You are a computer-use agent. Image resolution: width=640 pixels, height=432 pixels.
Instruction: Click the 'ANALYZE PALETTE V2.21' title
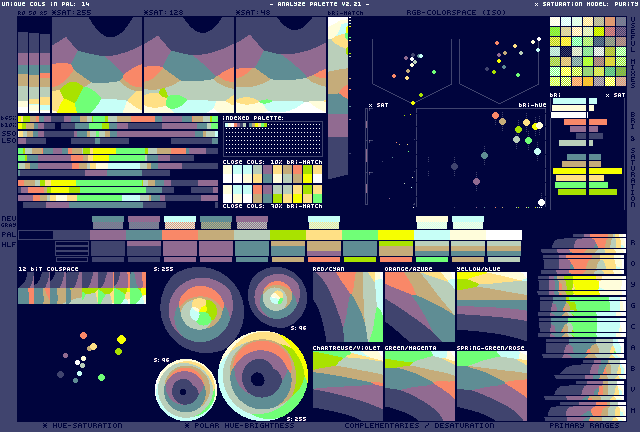click(x=319, y=4)
